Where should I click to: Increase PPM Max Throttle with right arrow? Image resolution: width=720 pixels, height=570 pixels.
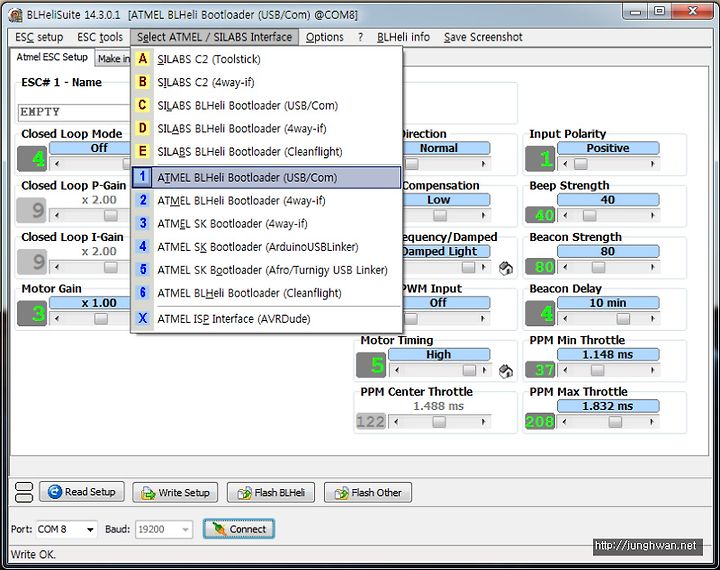coord(652,422)
